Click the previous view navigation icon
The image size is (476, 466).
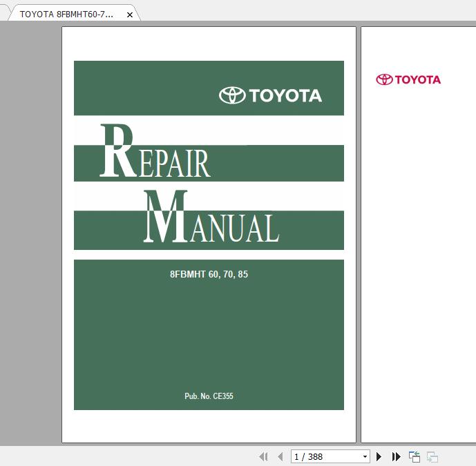coord(415,456)
